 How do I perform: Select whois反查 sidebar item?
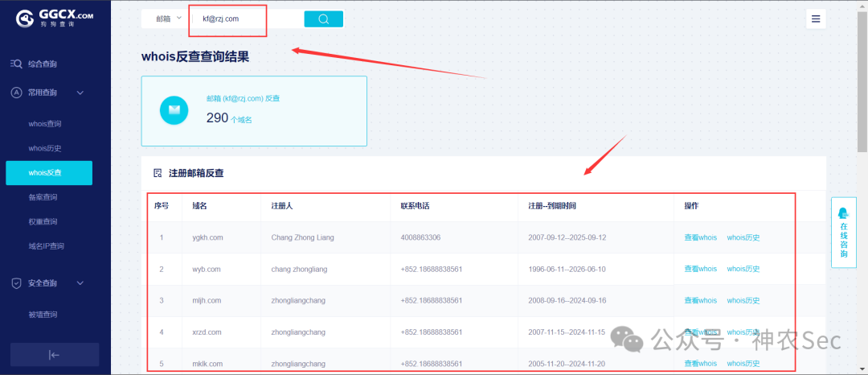click(x=49, y=173)
